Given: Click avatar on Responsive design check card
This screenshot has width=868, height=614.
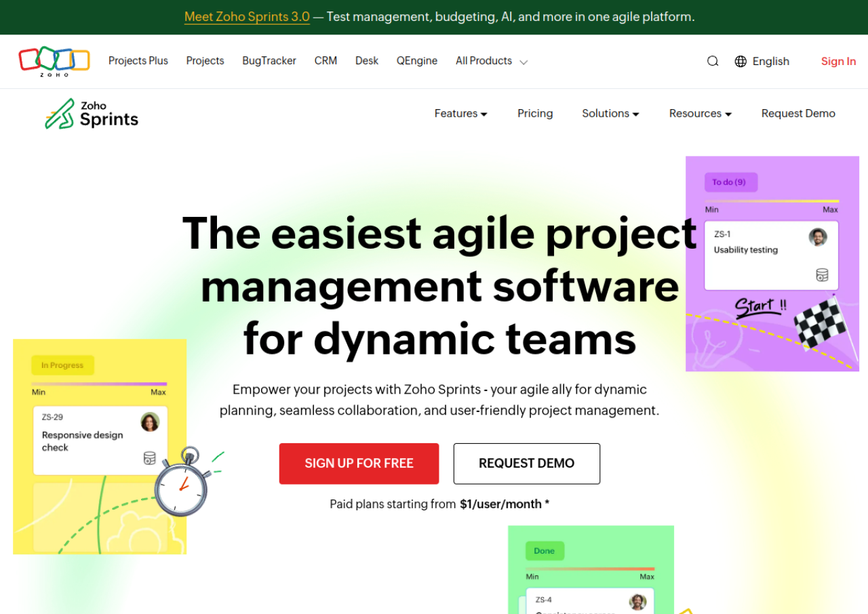Looking at the screenshot, I should point(150,422).
